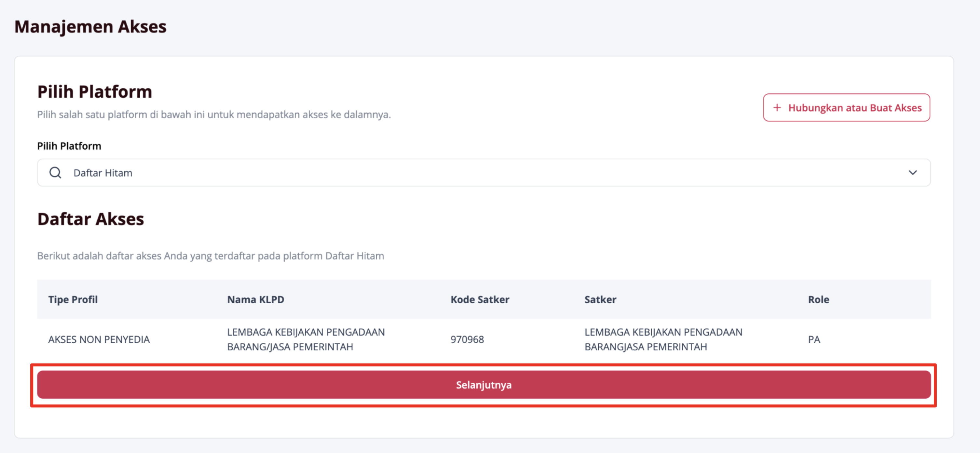Screen dimensions: 980x453
Task: Click the Tipe Profil column header
Action: [x=73, y=299]
